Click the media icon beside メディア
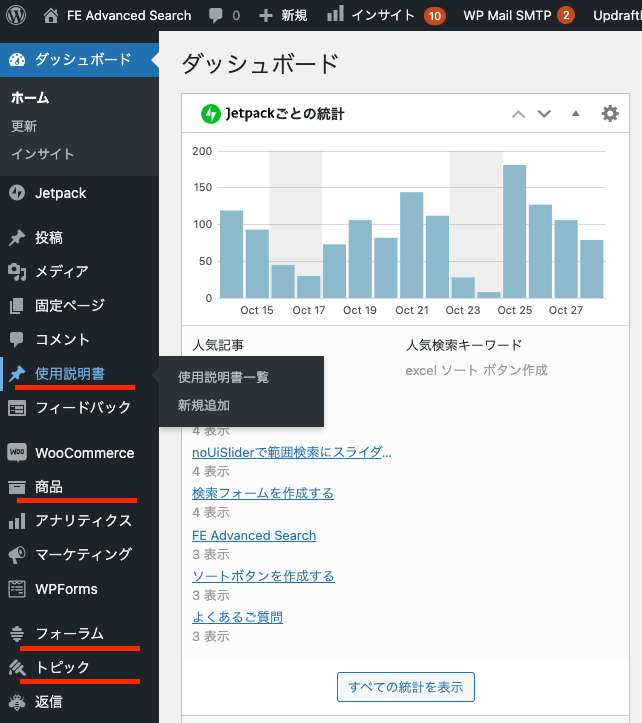This screenshot has width=642, height=723. pyautogui.click(x=17, y=272)
